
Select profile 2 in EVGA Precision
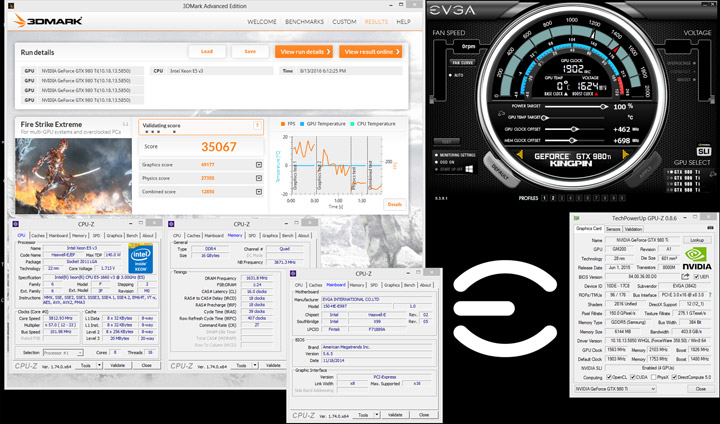553,198
